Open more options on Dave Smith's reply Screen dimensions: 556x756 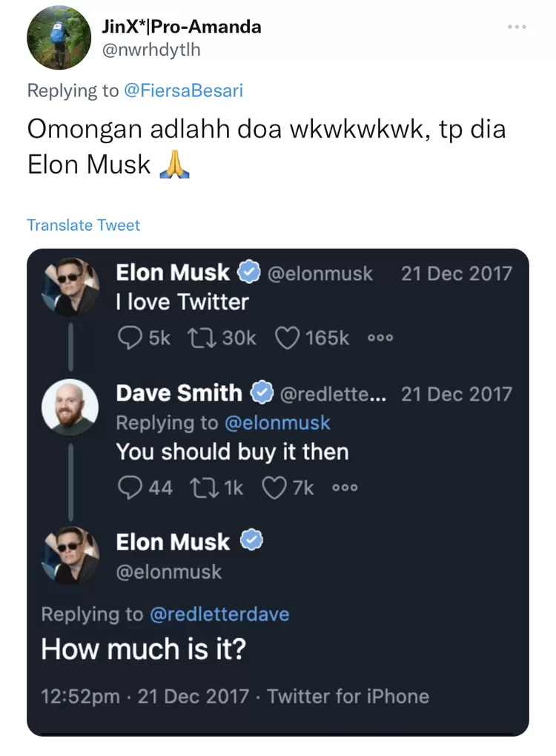tap(345, 487)
